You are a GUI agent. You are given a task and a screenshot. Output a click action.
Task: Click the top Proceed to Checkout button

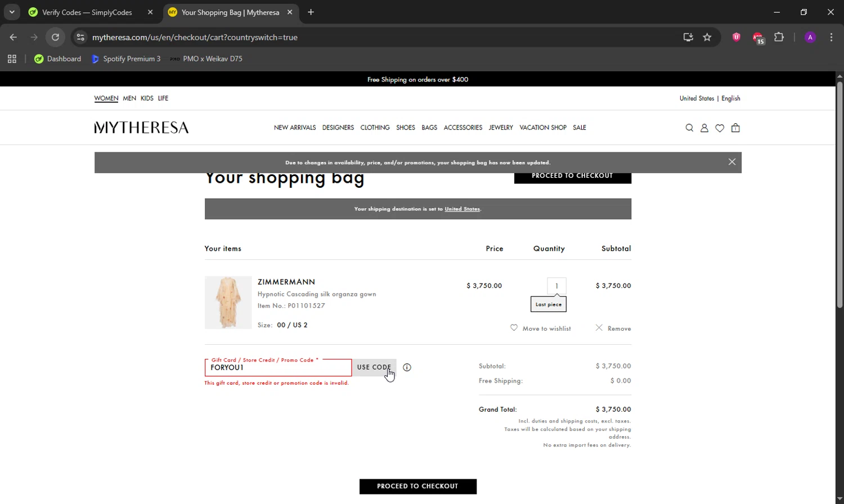tap(573, 177)
